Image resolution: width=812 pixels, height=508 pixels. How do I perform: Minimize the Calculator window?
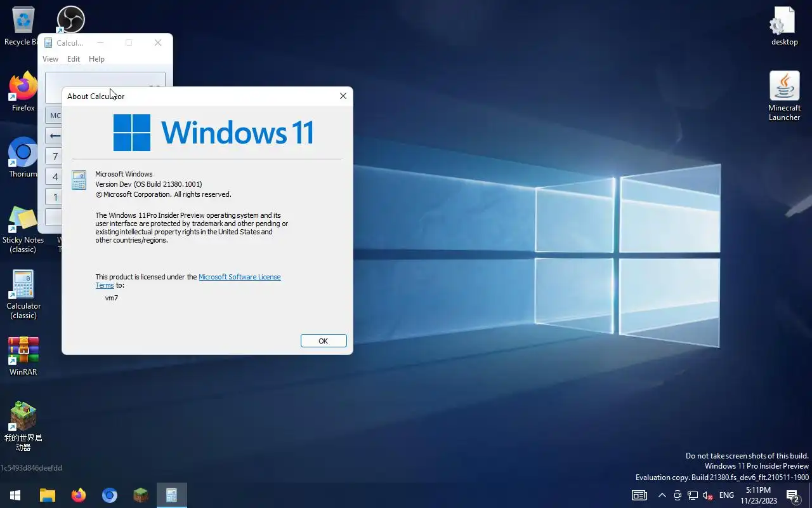pos(100,43)
